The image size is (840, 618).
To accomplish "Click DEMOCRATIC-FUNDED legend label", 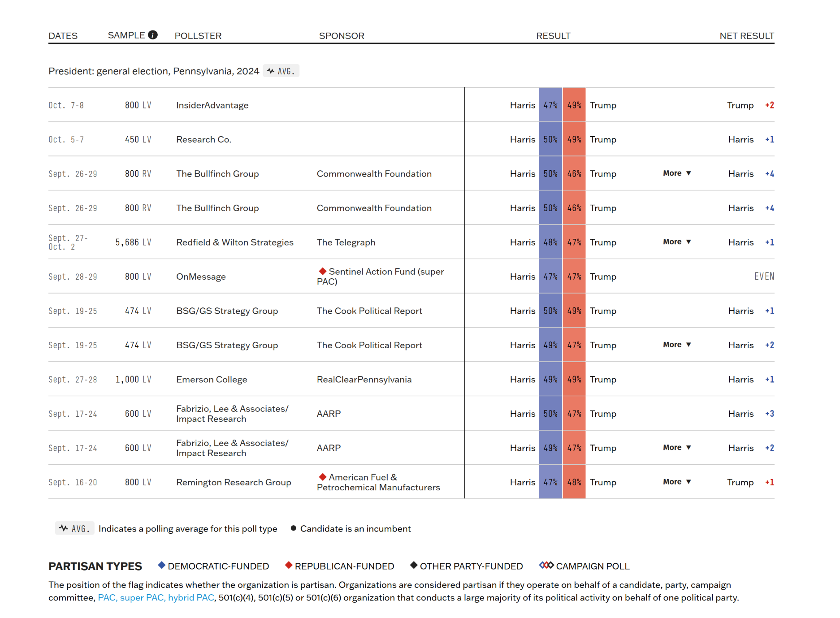I will click(218, 566).
